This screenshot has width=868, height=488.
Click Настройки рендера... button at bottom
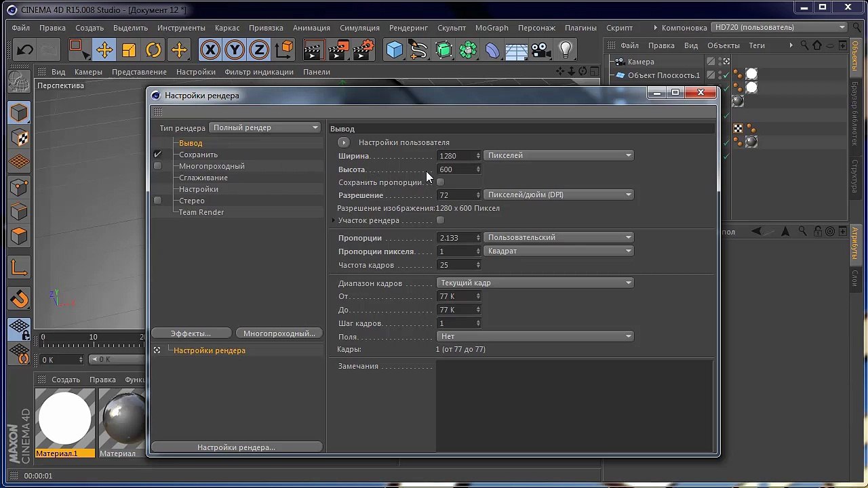pos(236,447)
